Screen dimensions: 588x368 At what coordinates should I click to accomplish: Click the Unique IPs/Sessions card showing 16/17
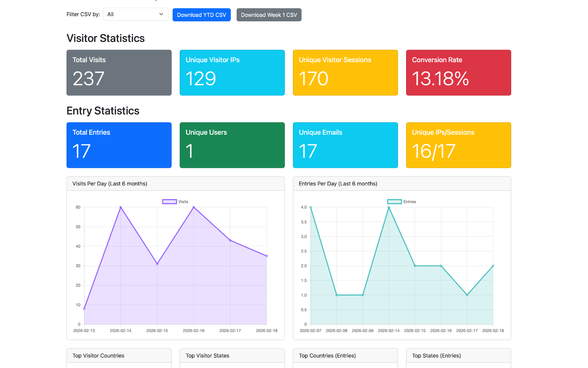[458, 145]
